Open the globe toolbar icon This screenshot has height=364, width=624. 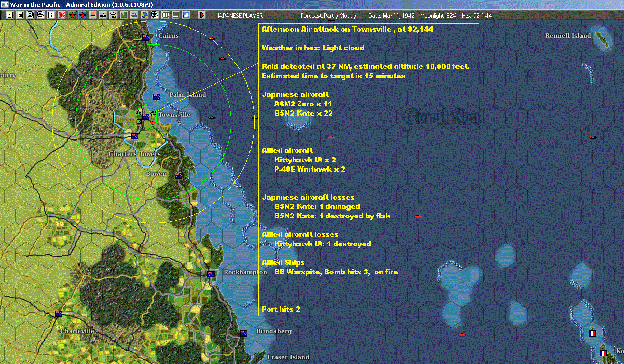tap(144, 15)
